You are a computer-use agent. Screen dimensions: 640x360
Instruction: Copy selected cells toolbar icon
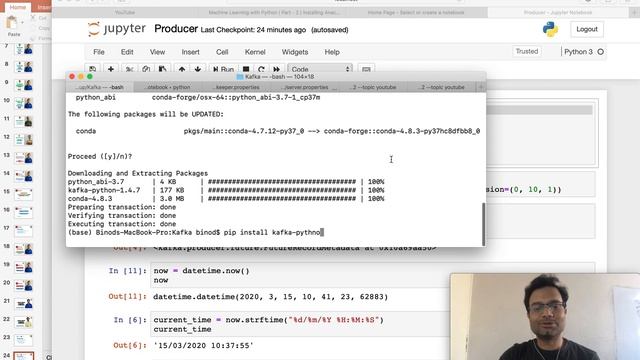(x=146, y=69)
